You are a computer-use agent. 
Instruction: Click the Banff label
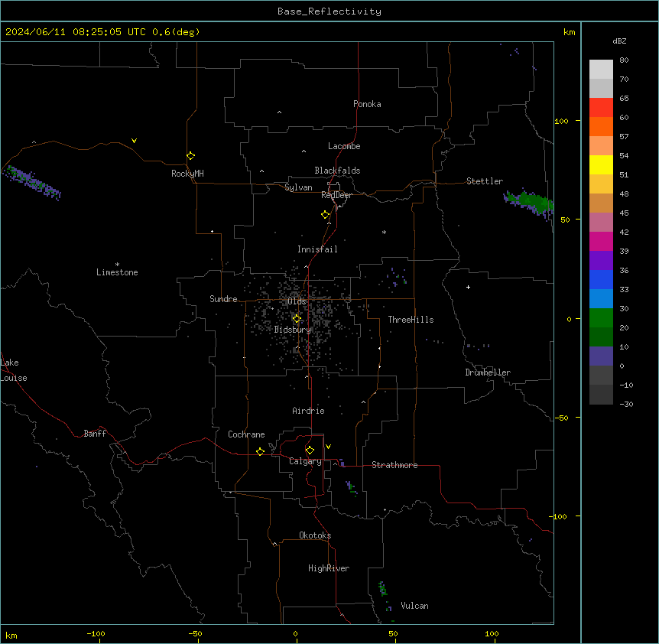pos(95,434)
